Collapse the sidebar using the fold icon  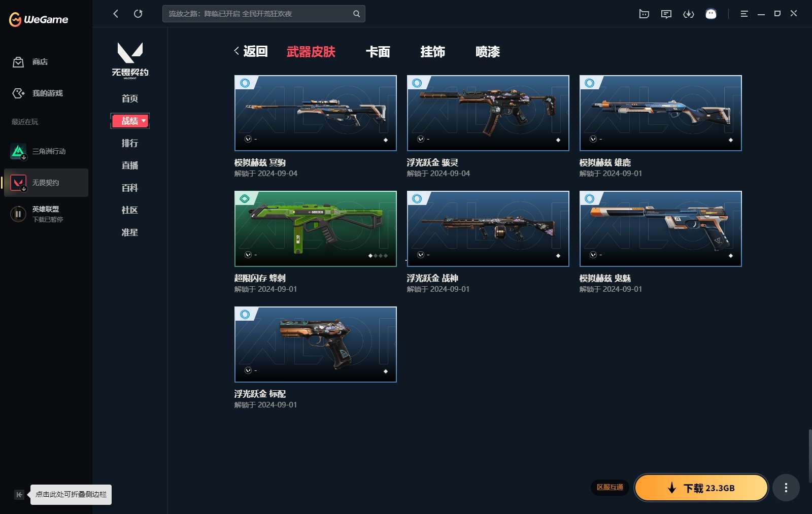[x=19, y=494]
